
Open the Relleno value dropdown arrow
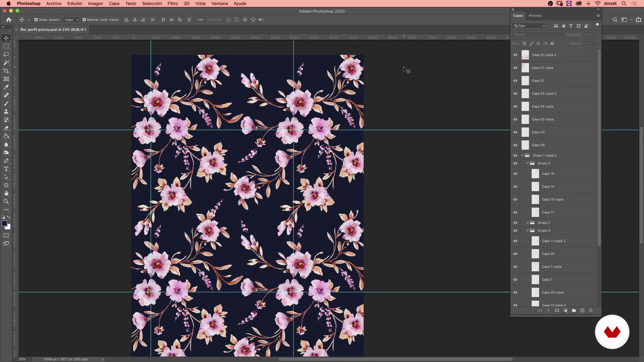click(x=596, y=43)
